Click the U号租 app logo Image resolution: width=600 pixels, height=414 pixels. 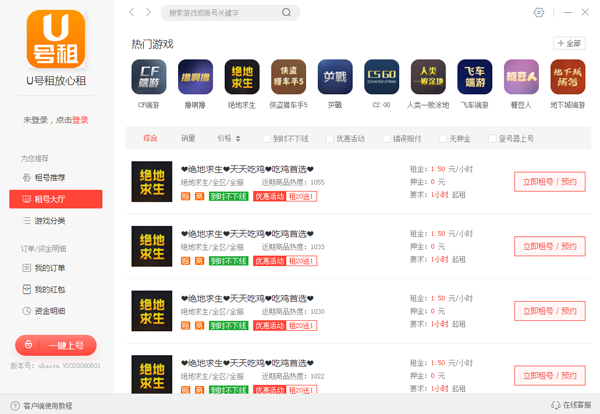(x=56, y=39)
